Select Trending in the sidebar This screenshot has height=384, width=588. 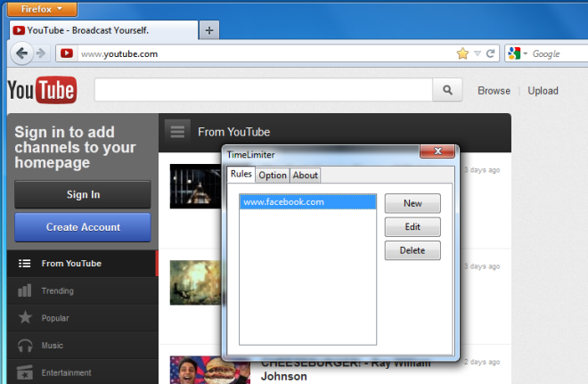83,291
